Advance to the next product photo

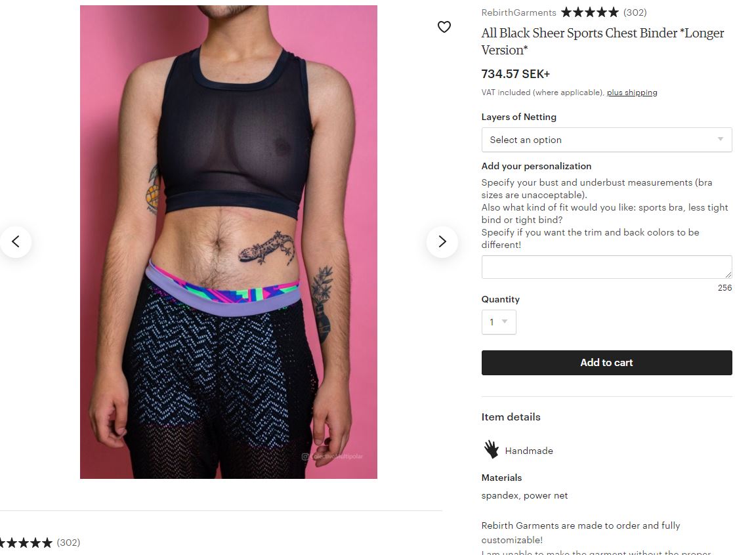coord(442,241)
